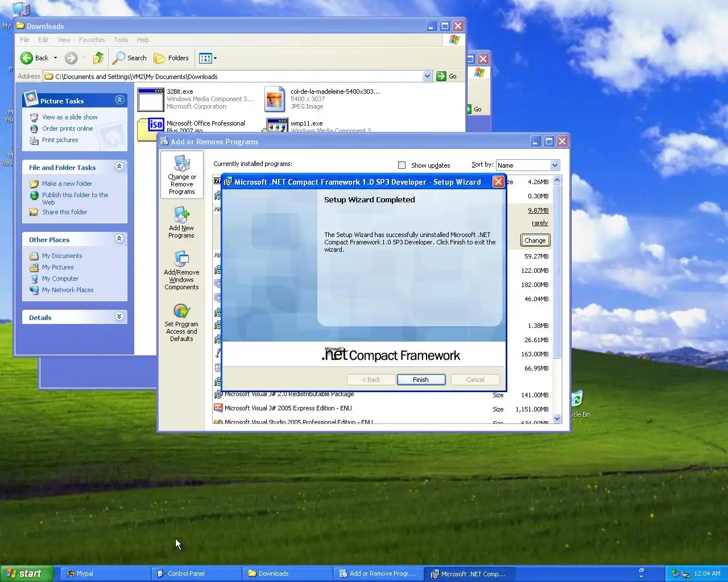728x582 pixels.
Task: Click the Change button in program list
Action: click(535, 240)
